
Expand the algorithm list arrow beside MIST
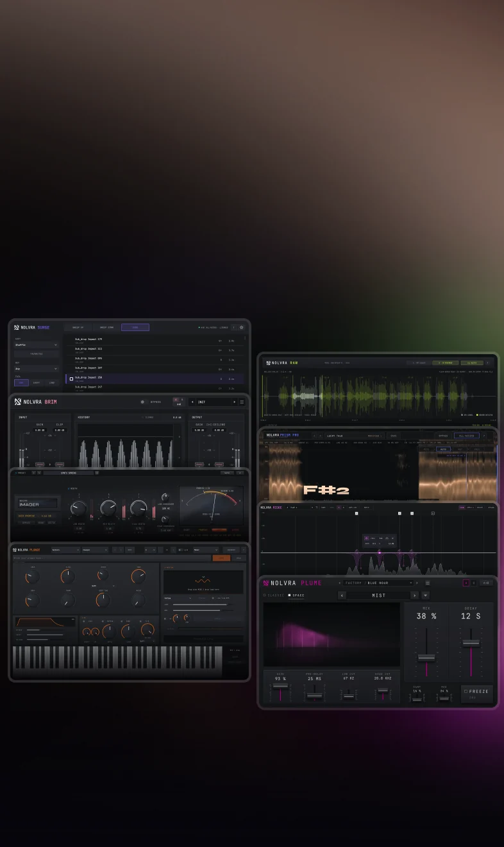426,595
